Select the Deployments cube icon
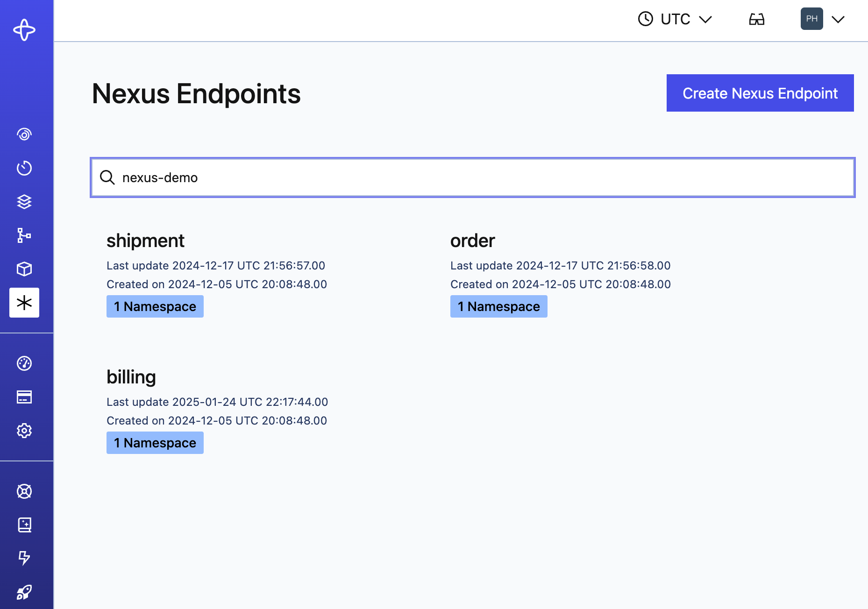Image resolution: width=868 pixels, height=609 pixels. pyautogui.click(x=24, y=269)
